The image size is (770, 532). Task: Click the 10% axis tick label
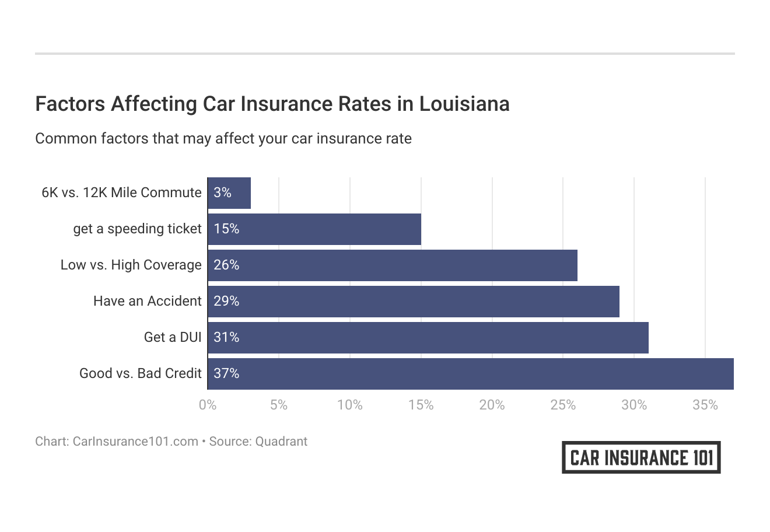click(350, 405)
